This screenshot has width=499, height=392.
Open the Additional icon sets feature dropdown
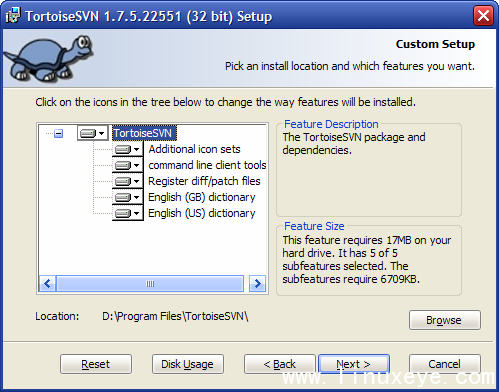[128, 149]
